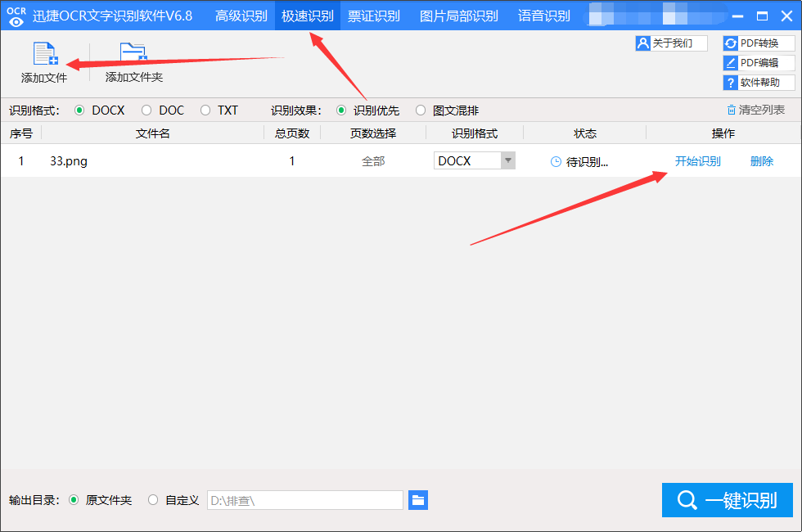Open 软件帮助 software help
The width and height of the screenshot is (802, 532).
[x=759, y=83]
